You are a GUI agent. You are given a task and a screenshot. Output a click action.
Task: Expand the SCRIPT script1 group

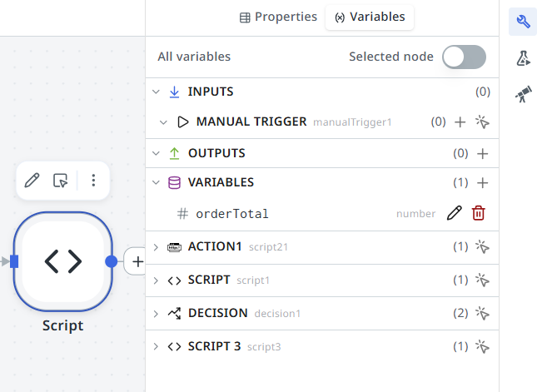156,280
